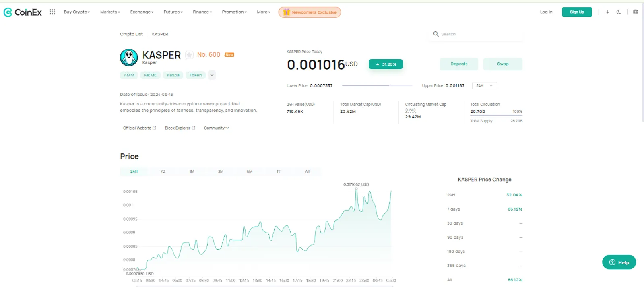Viewport: 644px width, 287px height.
Task: Expand more tags chevron
Action: [x=212, y=75]
